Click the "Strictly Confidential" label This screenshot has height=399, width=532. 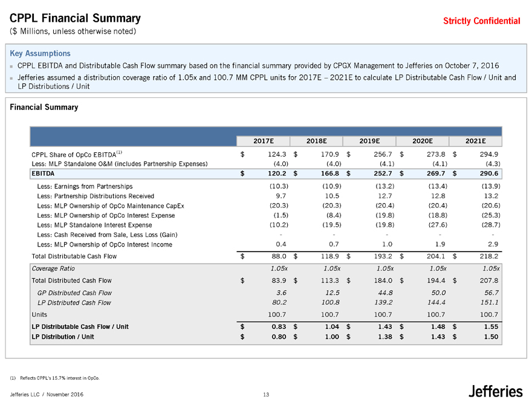[481, 21]
